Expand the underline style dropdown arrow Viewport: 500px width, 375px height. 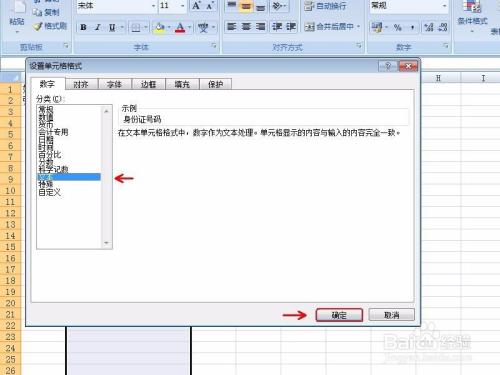point(122,27)
